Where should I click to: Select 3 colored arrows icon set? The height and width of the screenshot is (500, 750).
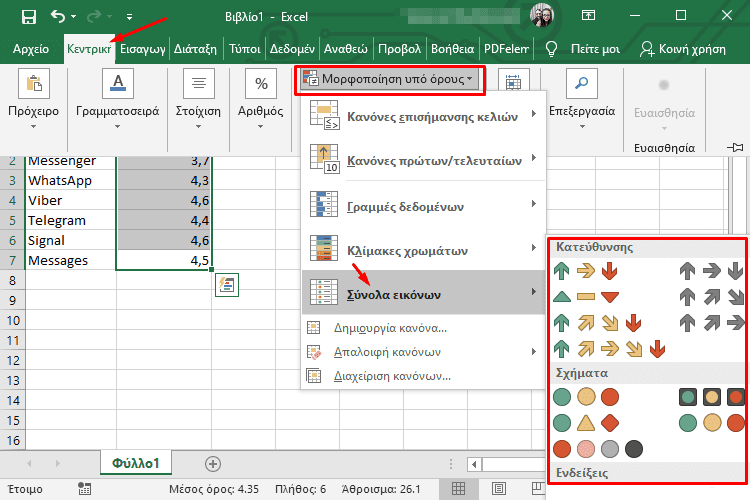pyautogui.click(x=585, y=271)
